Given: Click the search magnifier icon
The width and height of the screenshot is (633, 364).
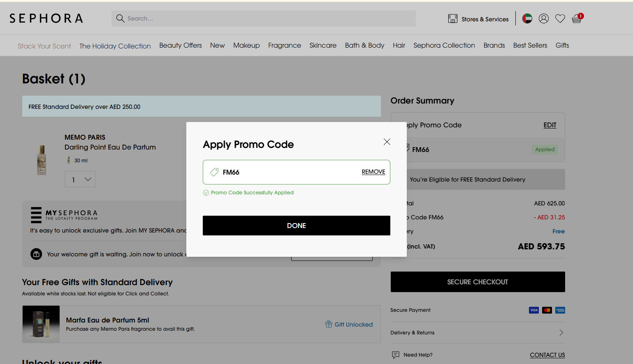Looking at the screenshot, I should (x=120, y=18).
